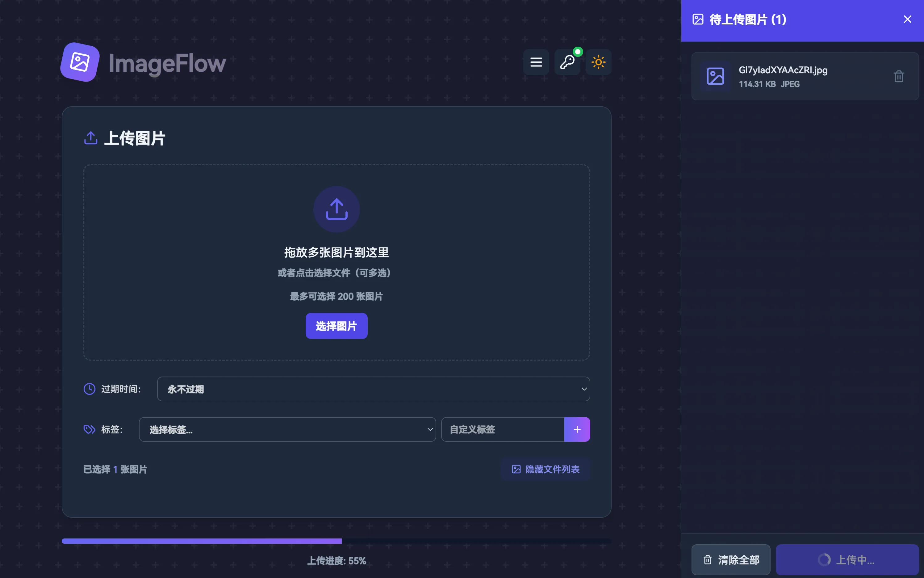
Task: Click the clock icon beside expiration time
Action: pyautogui.click(x=90, y=389)
